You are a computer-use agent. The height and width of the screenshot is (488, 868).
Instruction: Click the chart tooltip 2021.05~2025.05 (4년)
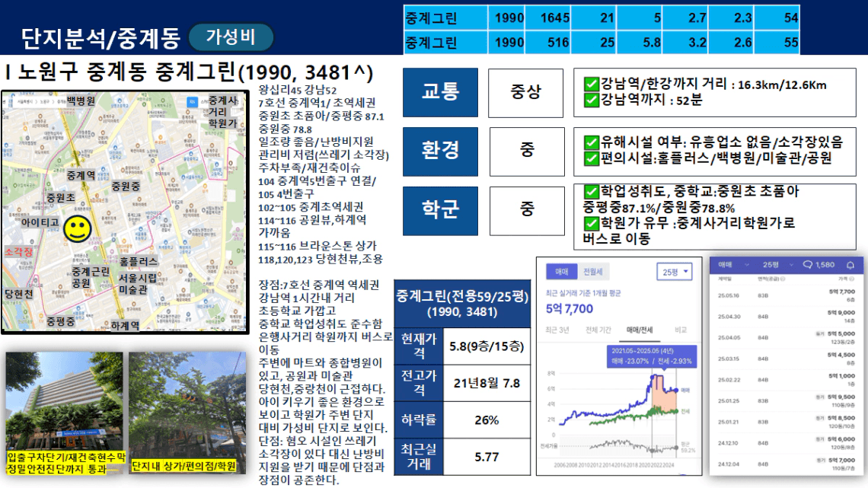click(x=652, y=356)
